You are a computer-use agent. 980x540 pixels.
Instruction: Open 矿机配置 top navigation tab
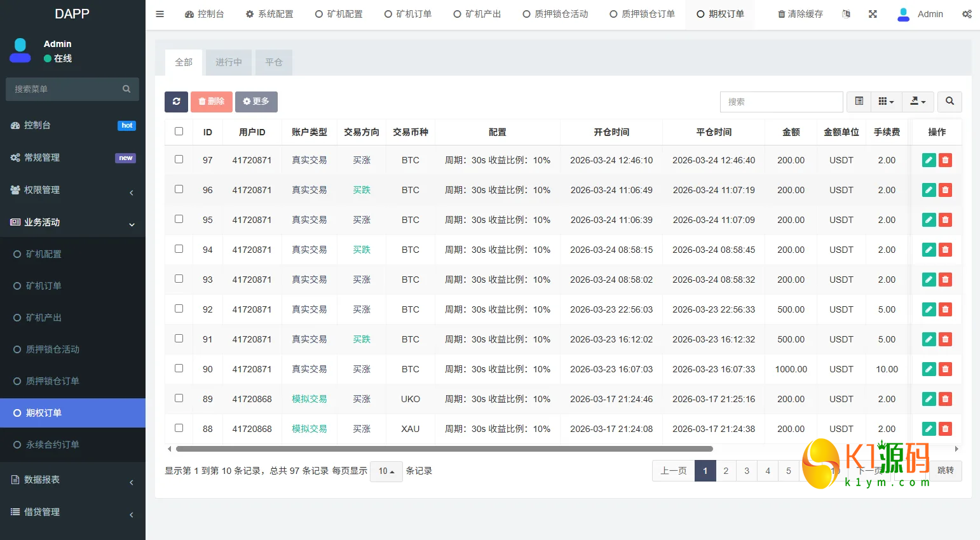(339, 14)
